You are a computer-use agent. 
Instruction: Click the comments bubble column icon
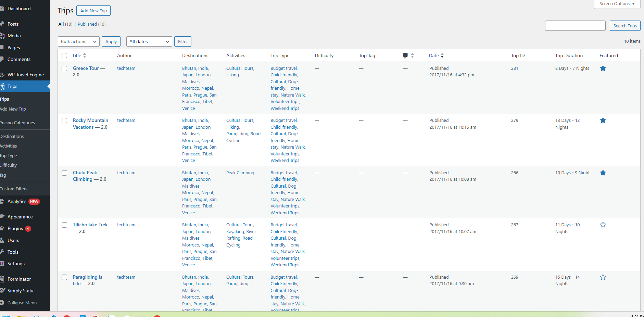pyautogui.click(x=405, y=55)
